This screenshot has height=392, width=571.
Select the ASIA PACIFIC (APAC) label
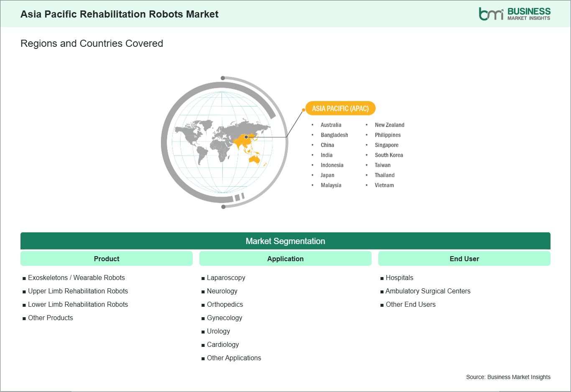(340, 109)
